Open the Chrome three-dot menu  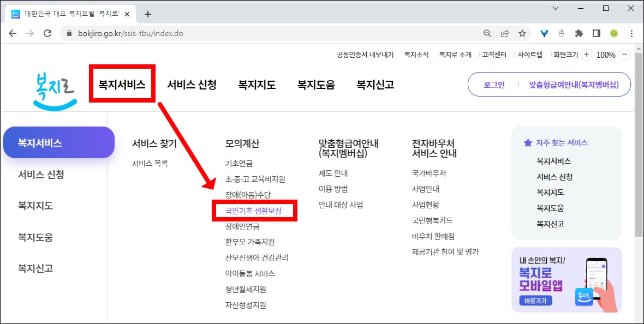[631, 34]
